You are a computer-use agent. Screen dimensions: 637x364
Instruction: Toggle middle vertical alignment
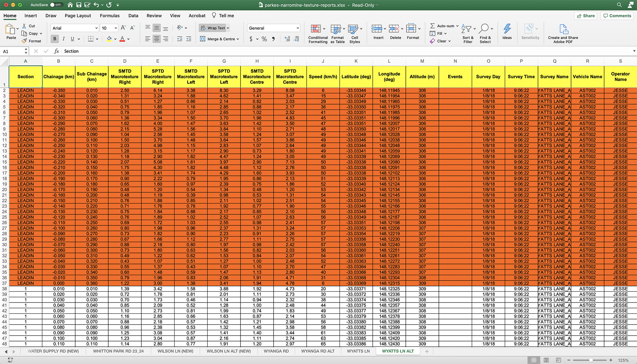156,28
